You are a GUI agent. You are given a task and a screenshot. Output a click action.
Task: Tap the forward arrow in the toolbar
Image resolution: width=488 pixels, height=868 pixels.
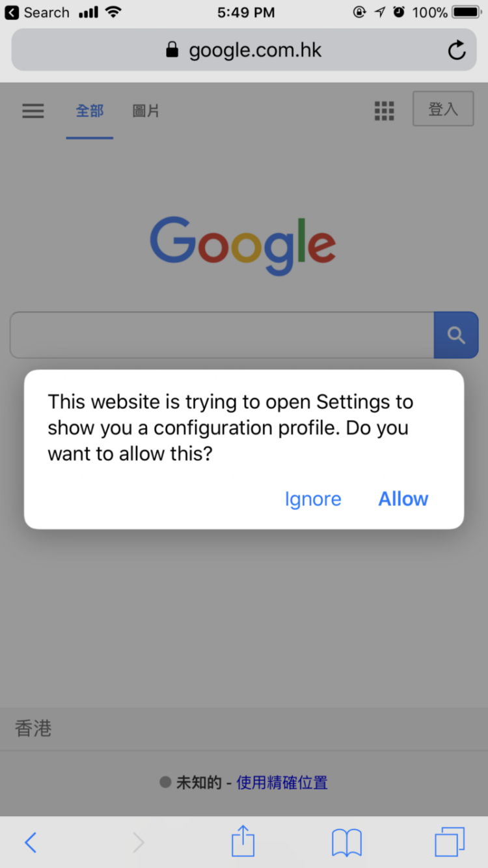click(x=138, y=843)
